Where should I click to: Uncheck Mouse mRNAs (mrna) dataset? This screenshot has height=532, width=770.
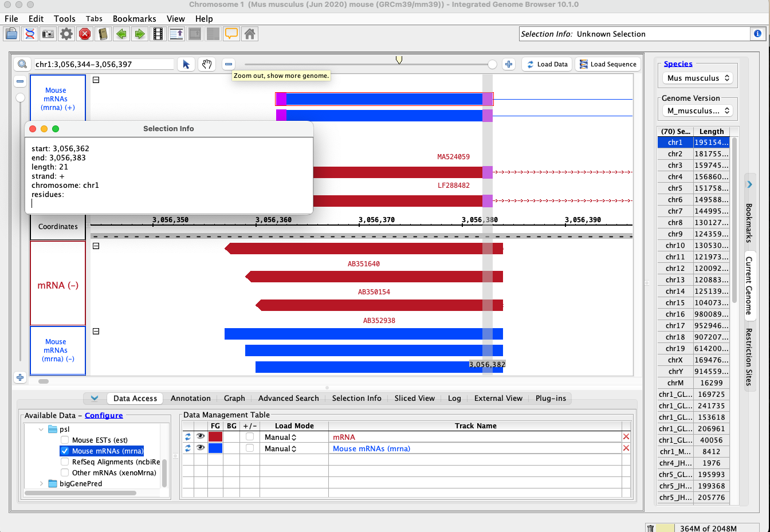point(65,451)
